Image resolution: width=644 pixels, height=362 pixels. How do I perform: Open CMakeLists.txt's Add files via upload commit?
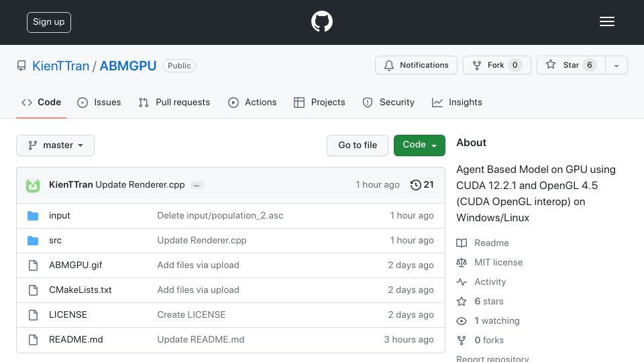(198, 290)
